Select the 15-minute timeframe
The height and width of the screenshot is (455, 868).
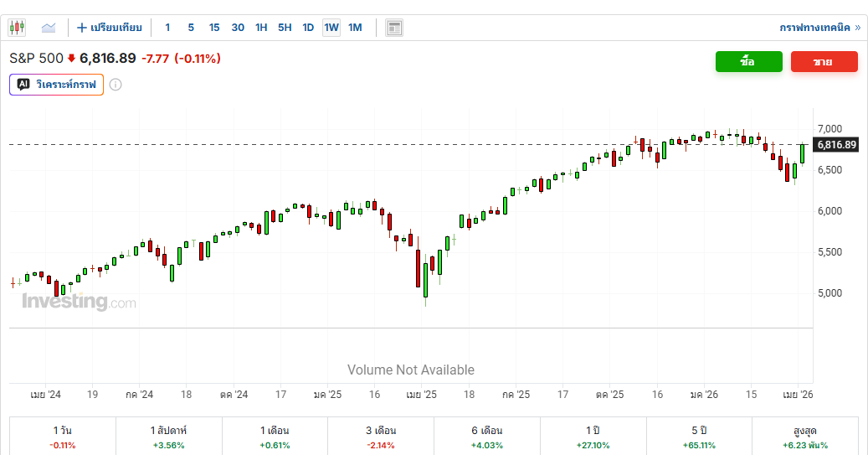(x=214, y=28)
